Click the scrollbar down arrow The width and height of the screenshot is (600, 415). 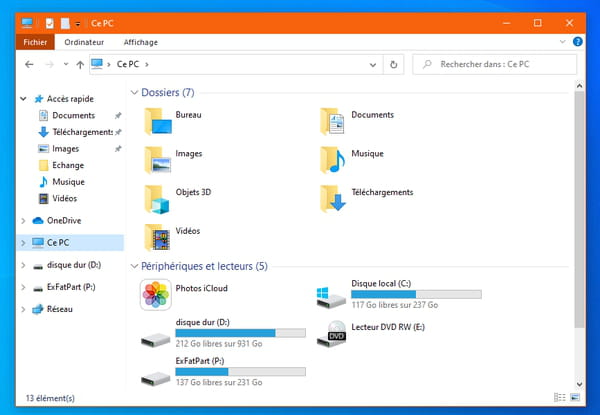(579, 384)
